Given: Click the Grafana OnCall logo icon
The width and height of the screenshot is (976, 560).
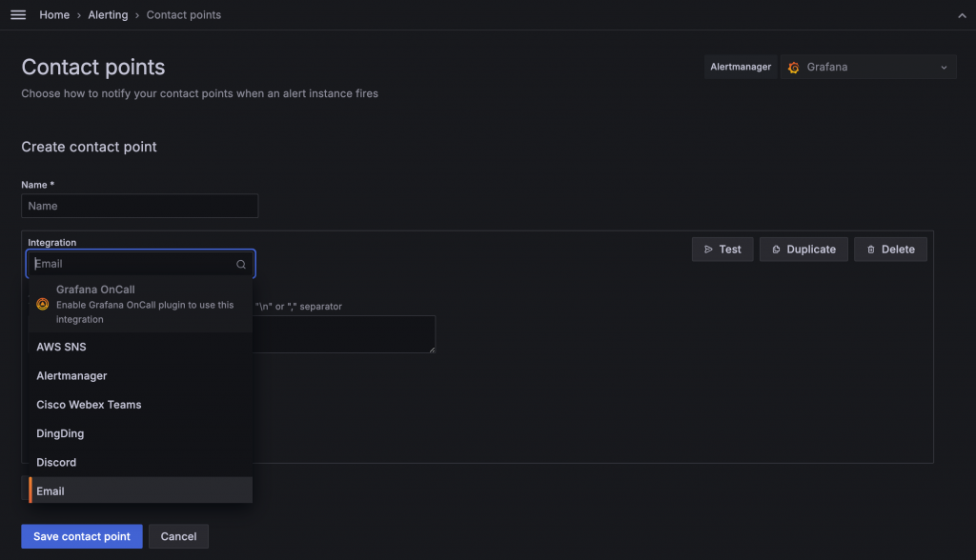Looking at the screenshot, I should [x=42, y=304].
